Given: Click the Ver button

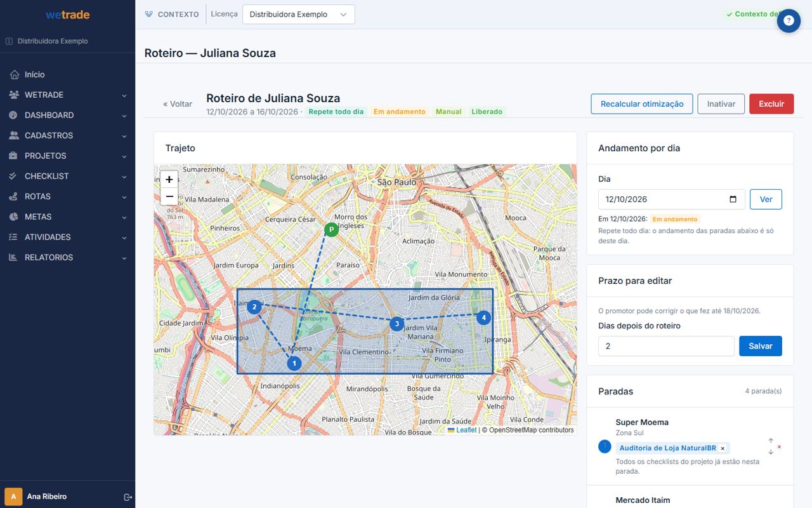Looking at the screenshot, I should [766, 199].
